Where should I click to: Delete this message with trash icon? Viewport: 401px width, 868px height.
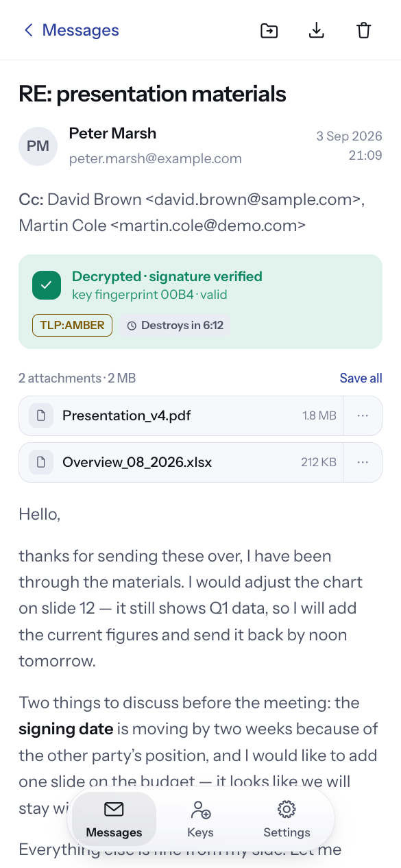click(x=363, y=30)
